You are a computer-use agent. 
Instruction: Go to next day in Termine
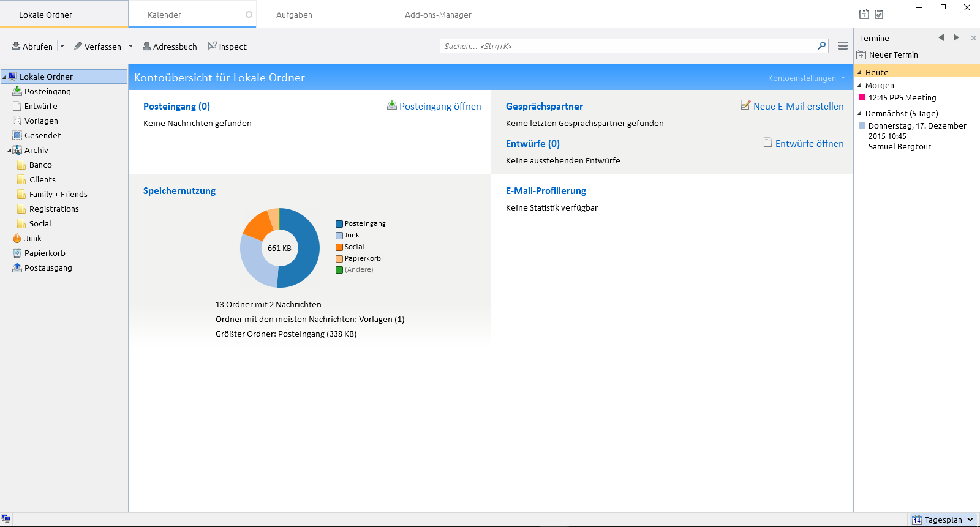tap(956, 38)
